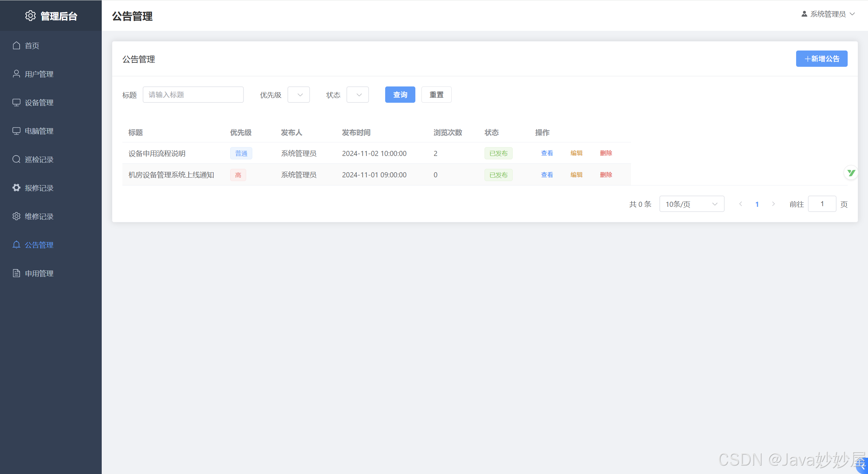Go to previous page arrow
Image resolution: width=868 pixels, height=474 pixels.
click(741, 204)
